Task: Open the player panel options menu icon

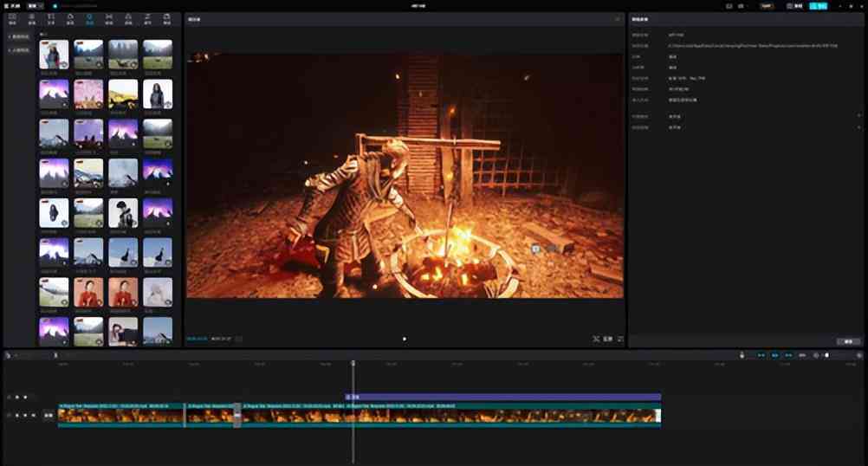Action: [618, 19]
